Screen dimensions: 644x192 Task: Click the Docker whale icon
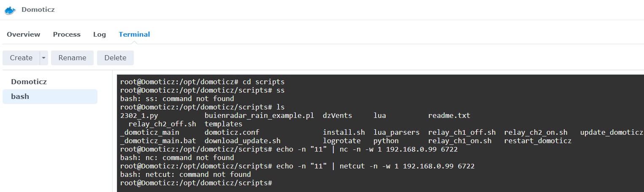(x=10, y=10)
